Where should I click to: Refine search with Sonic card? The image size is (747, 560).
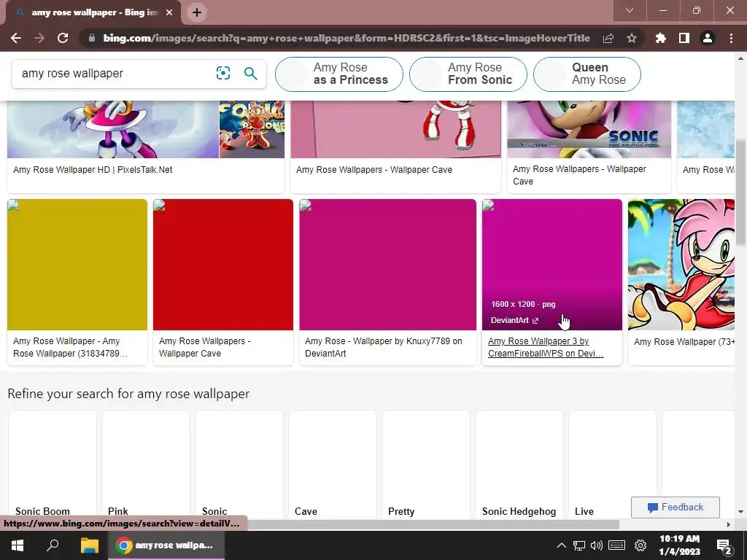click(x=239, y=464)
